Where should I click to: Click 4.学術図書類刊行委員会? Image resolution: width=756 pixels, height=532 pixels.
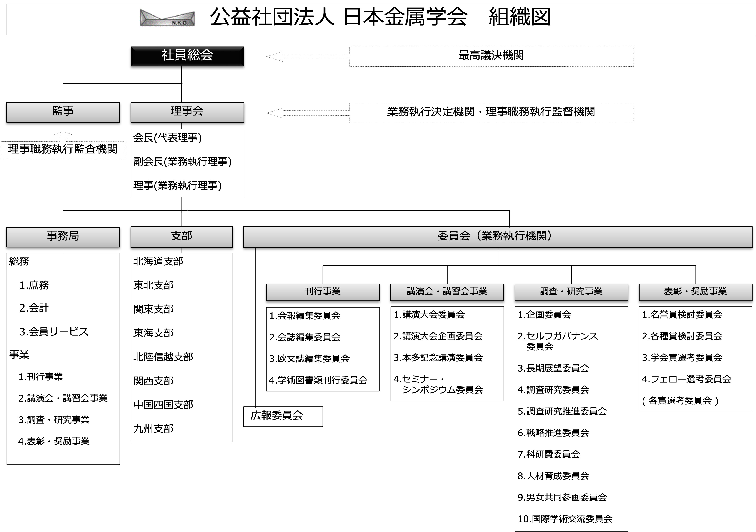pyautogui.click(x=318, y=380)
